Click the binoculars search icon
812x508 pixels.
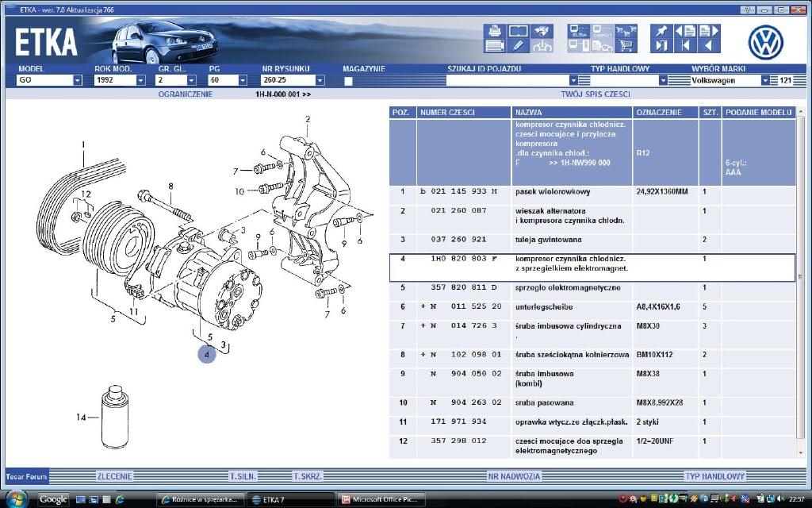click(542, 31)
